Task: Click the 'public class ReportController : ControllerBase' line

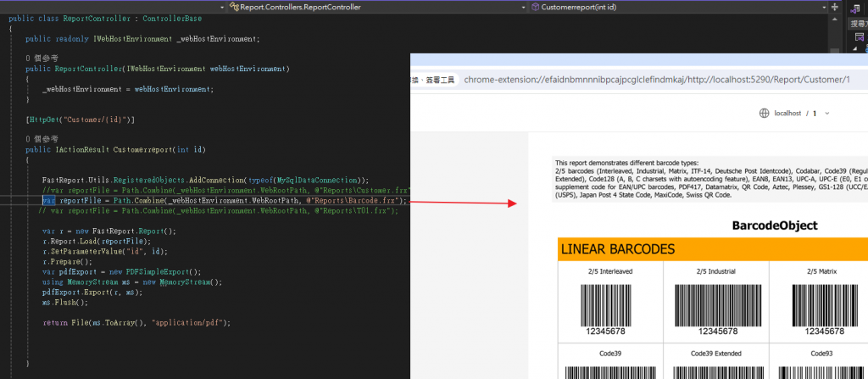Action: pyautogui.click(x=105, y=19)
